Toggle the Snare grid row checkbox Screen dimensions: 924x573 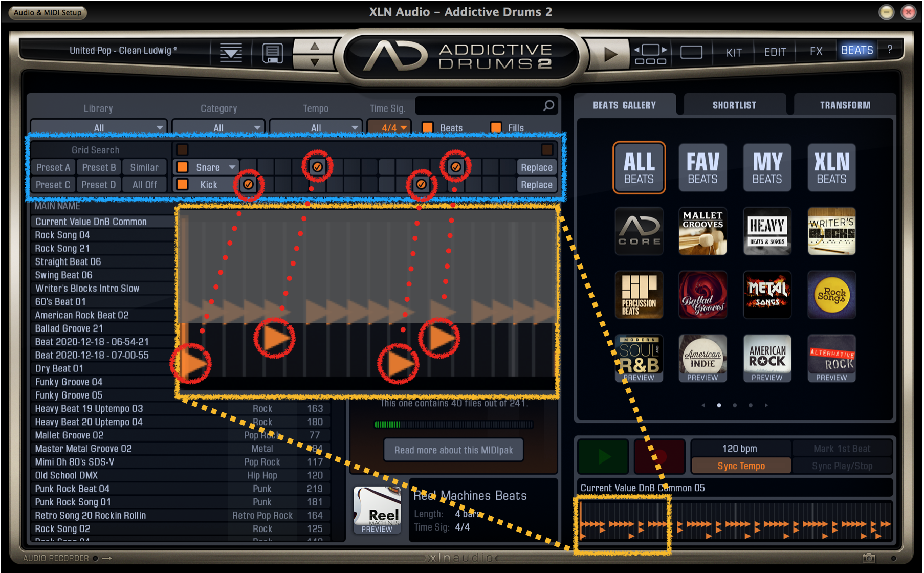tap(182, 167)
